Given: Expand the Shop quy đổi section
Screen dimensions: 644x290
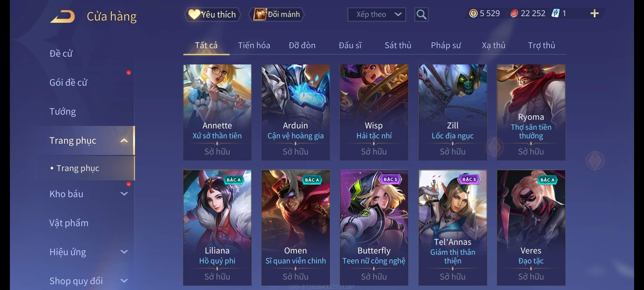Looking at the screenshot, I should (124, 281).
